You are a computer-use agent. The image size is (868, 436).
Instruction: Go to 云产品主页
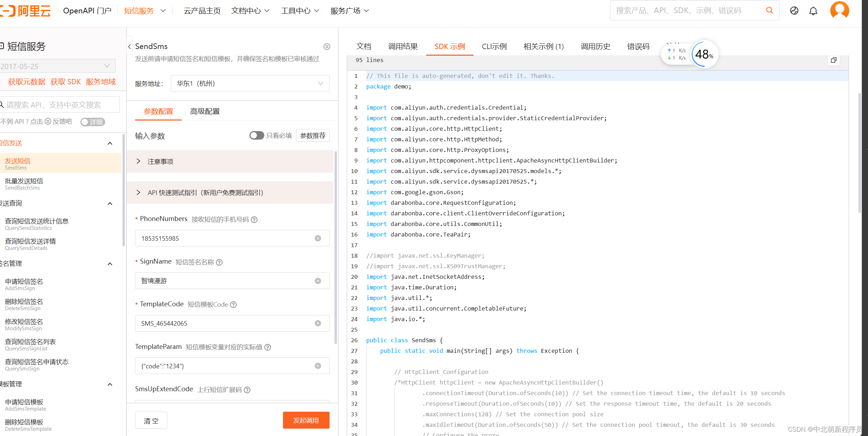pos(202,11)
